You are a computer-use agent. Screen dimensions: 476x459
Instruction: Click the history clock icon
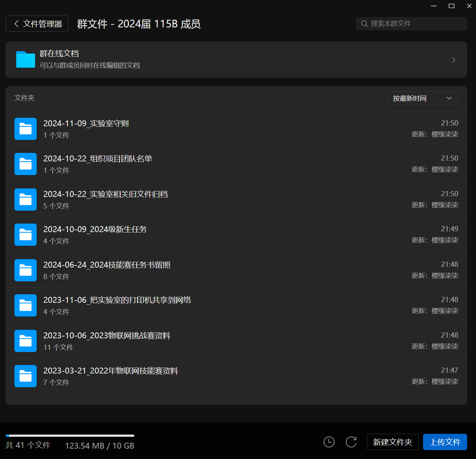point(329,442)
